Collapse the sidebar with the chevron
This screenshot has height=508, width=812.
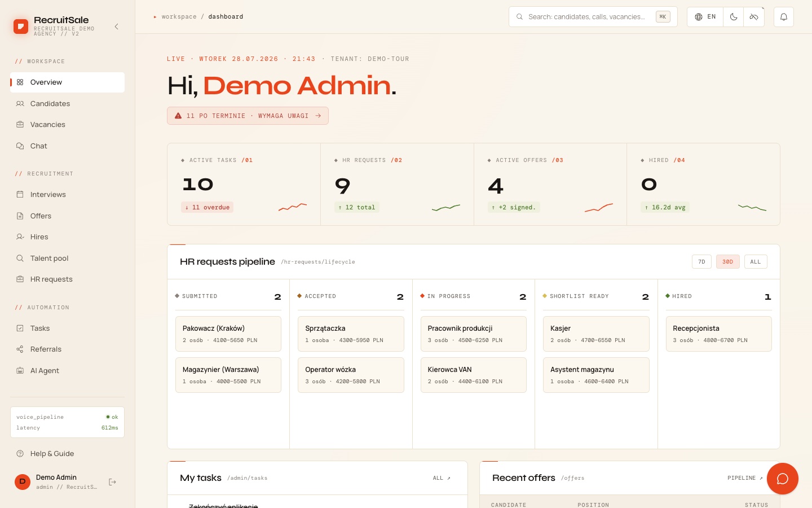[x=117, y=27]
